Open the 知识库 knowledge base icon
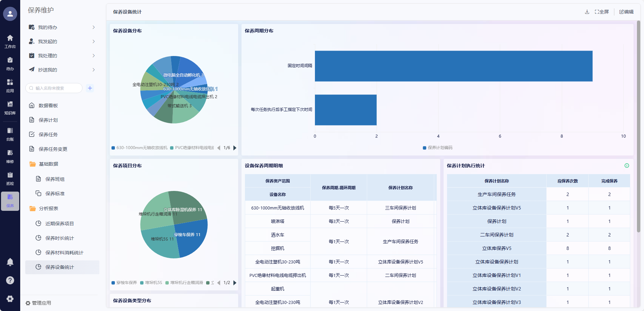 [x=10, y=107]
